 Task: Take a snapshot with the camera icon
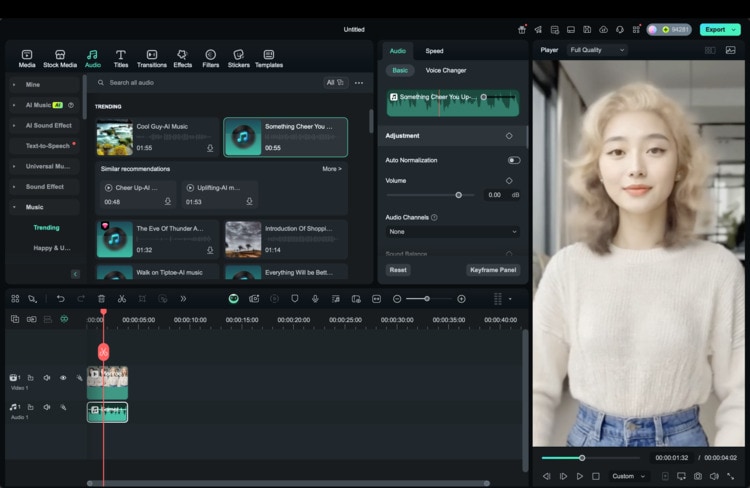click(697, 476)
